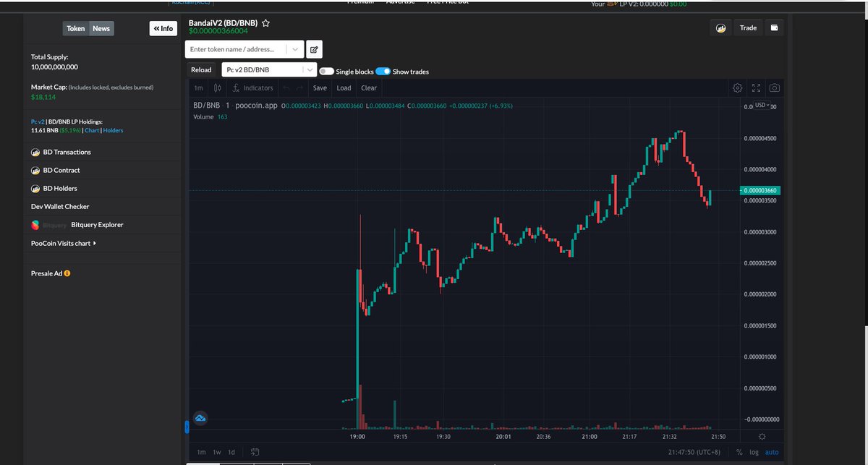This screenshot has height=465, width=868.
Task: Open the USD currency dropdown
Action: 762,106
